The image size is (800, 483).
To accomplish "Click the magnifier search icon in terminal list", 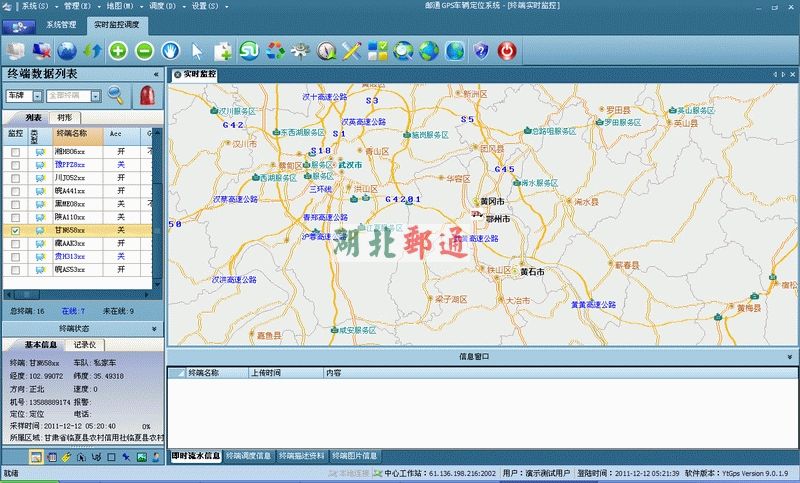I will coord(118,96).
